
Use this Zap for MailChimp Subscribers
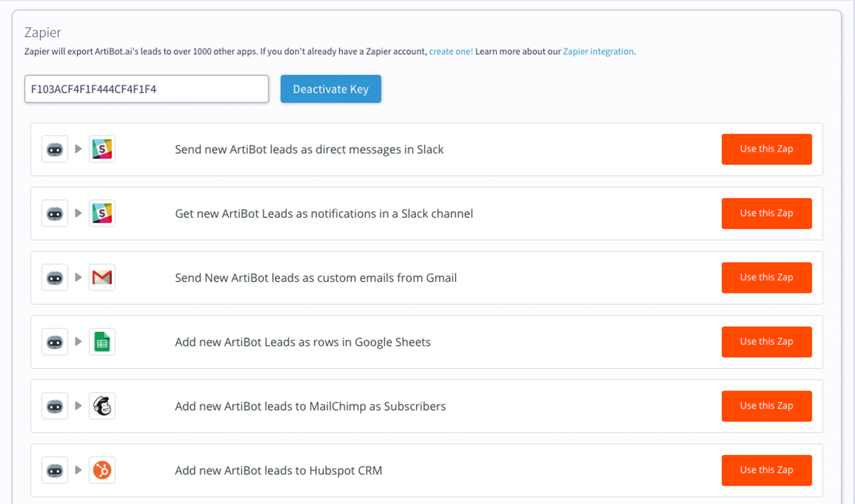point(767,406)
